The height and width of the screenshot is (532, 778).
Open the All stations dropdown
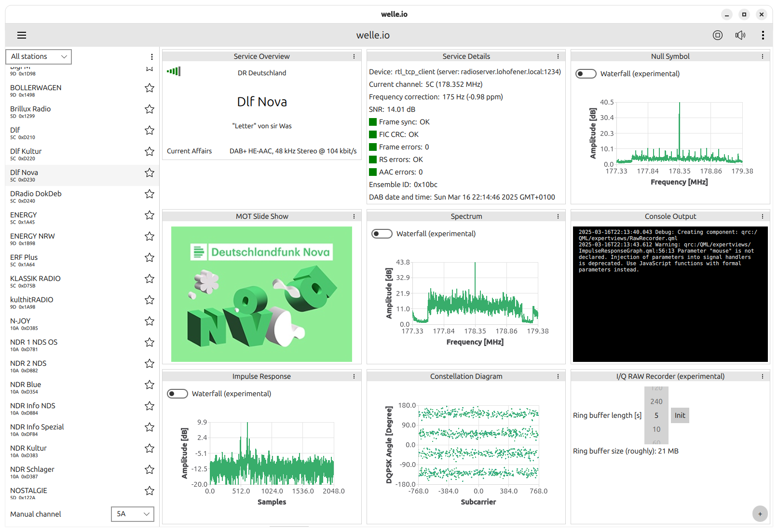coord(39,57)
